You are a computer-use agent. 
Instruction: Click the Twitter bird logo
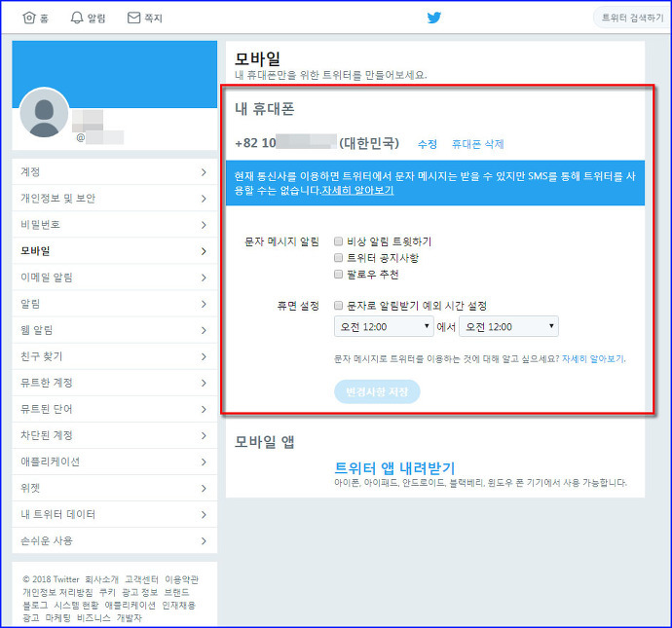[434, 18]
